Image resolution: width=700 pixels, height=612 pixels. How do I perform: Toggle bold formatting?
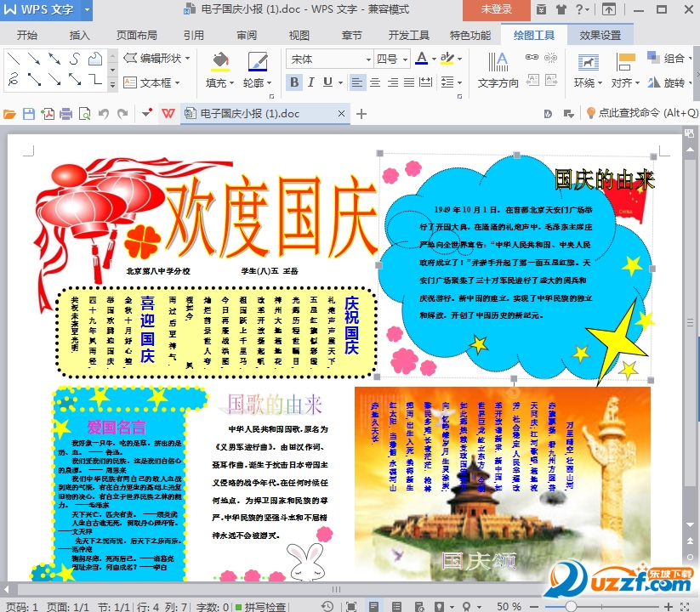click(x=293, y=82)
